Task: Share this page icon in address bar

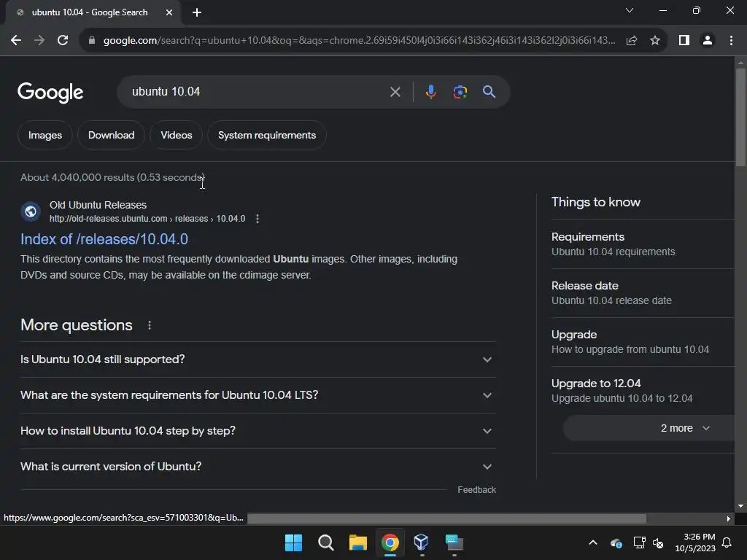Action: click(632, 41)
